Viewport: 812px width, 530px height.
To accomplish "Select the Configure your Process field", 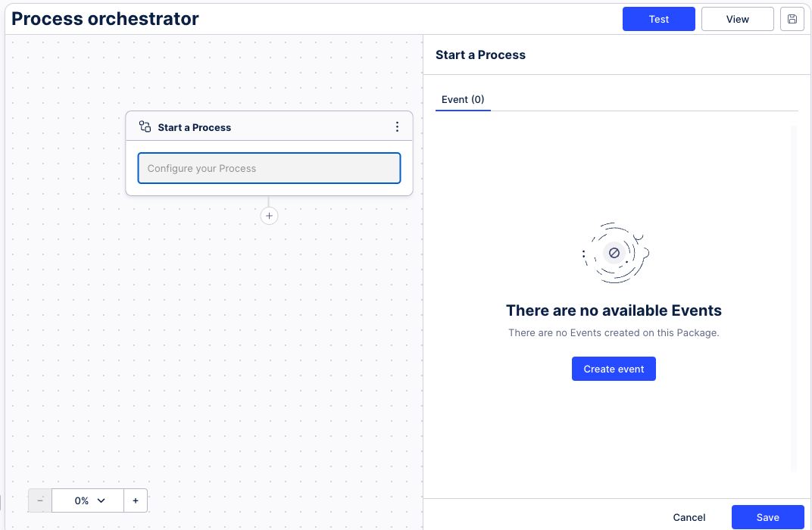I will [270, 168].
